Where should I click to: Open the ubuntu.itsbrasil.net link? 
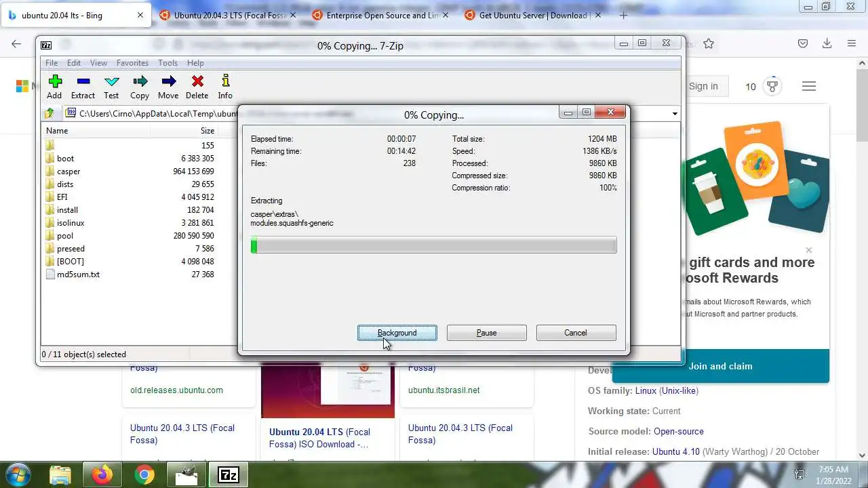(443, 390)
